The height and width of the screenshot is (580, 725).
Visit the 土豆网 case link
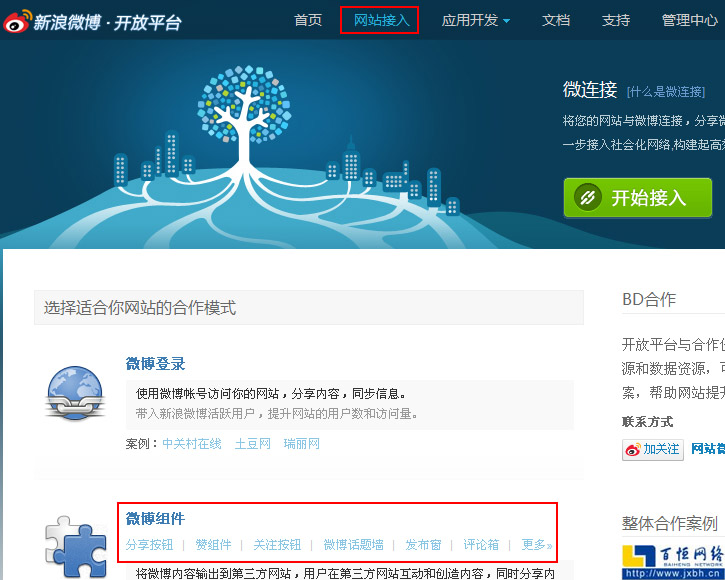pos(253,443)
